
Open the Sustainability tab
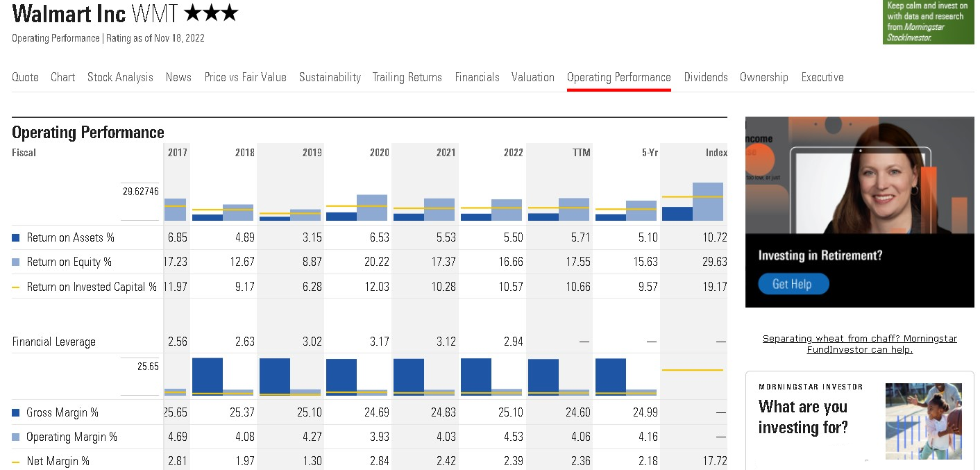pos(330,77)
